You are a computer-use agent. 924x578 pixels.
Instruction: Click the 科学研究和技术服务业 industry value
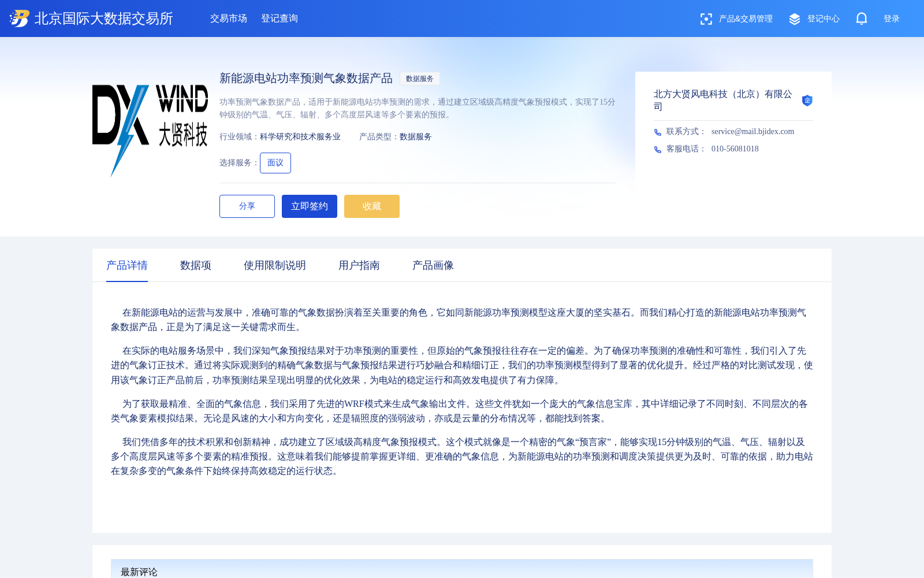click(300, 137)
